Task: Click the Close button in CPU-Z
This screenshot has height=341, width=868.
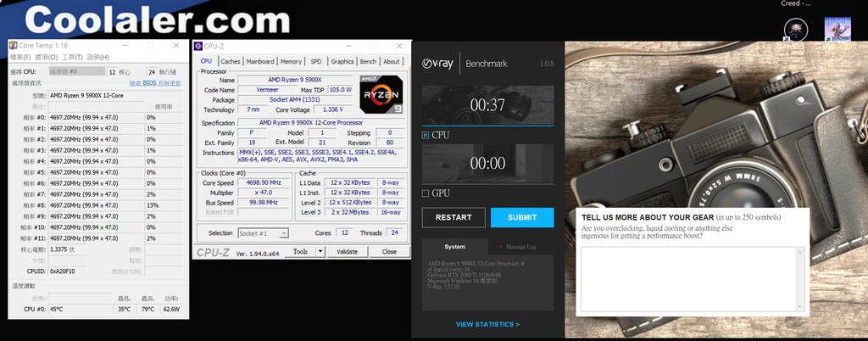Action: point(389,251)
